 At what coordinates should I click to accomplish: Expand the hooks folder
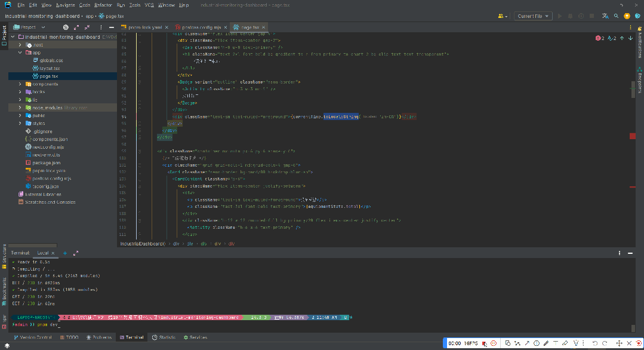20,92
